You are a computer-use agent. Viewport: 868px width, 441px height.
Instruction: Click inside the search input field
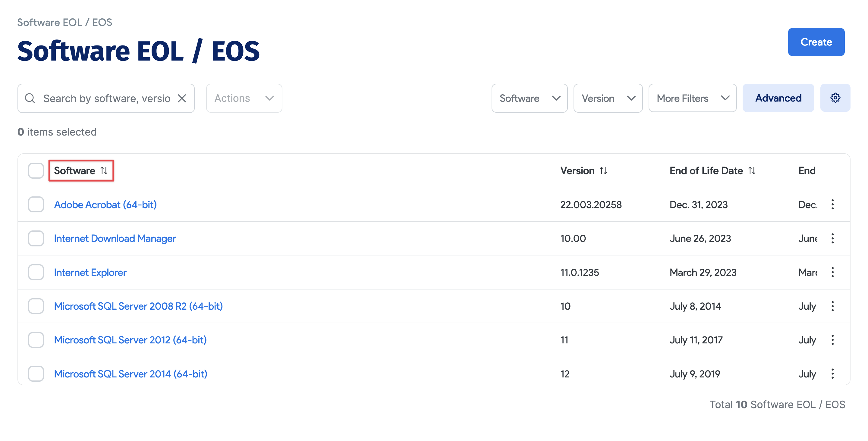click(x=101, y=98)
